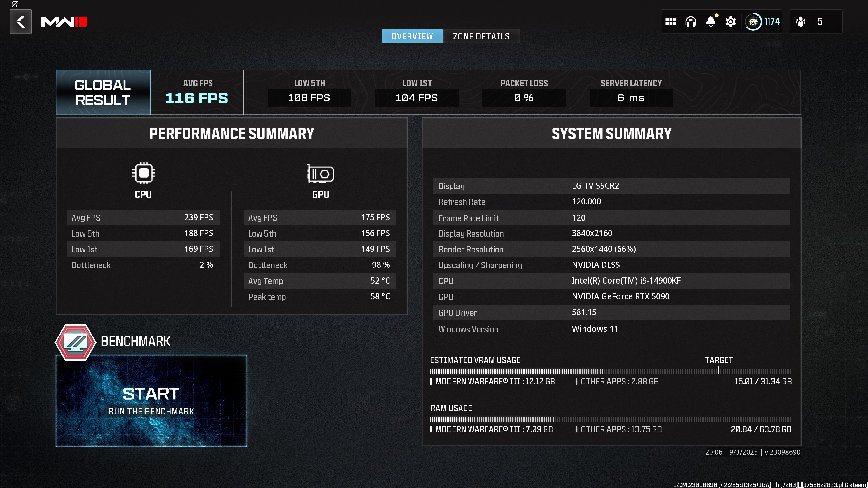Click Refresh Rate 120.000 row
This screenshot has height=488, width=868.
pyautogui.click(x=611, y=202)
